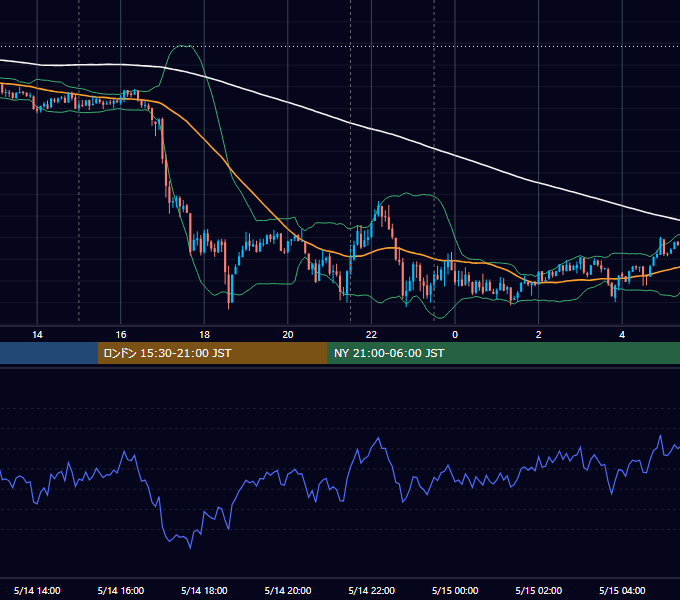
Task: Click the 5/14 22:00 oscillator axis label
Action: coord(372,590)
